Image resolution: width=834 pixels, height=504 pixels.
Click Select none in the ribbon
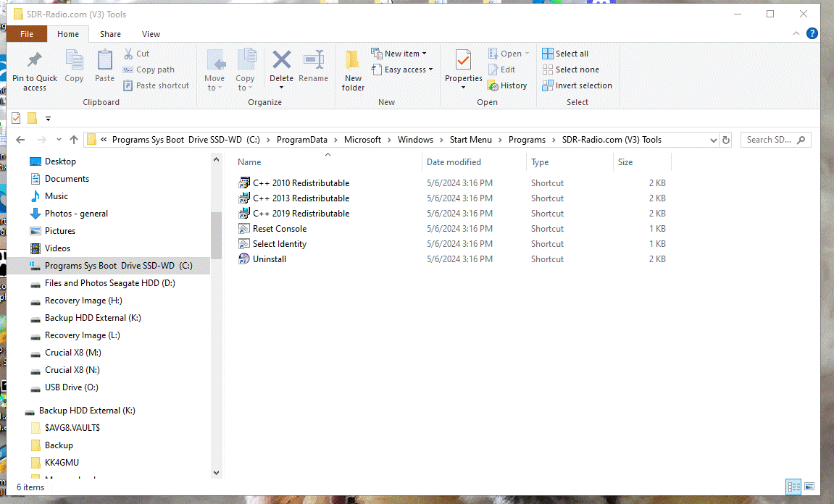pos(570,70)
